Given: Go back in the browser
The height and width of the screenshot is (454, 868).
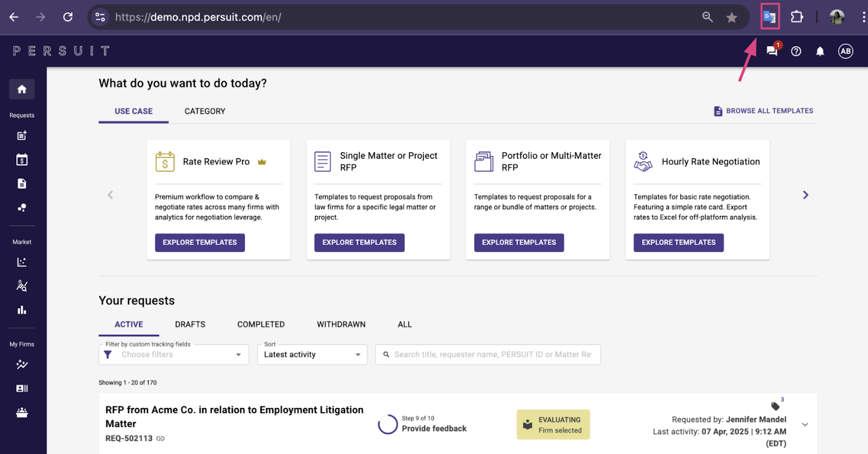Looking at the screenshot, I should pyautogui.click(x=14, y=17).
